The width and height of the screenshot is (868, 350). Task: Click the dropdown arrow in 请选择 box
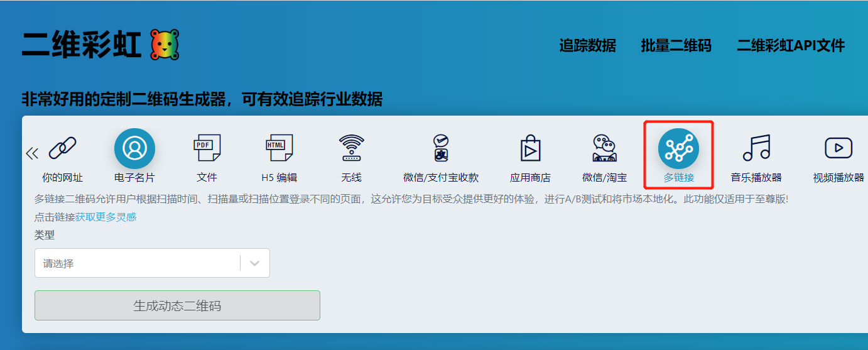coord(254,263)
